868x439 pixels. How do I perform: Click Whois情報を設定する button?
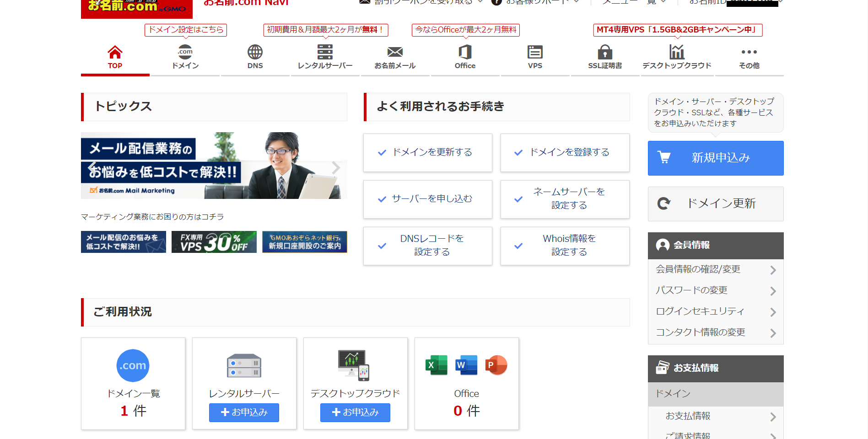[565, 246]
